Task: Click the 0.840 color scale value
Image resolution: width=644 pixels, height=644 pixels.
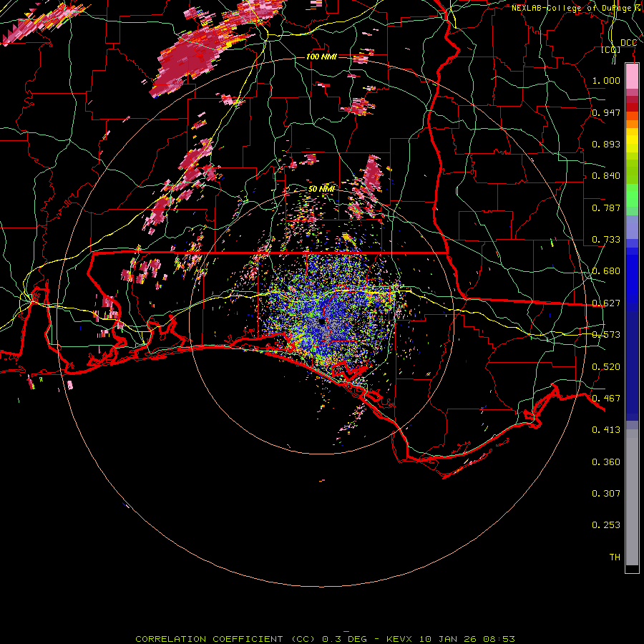Action: (606, 176)
